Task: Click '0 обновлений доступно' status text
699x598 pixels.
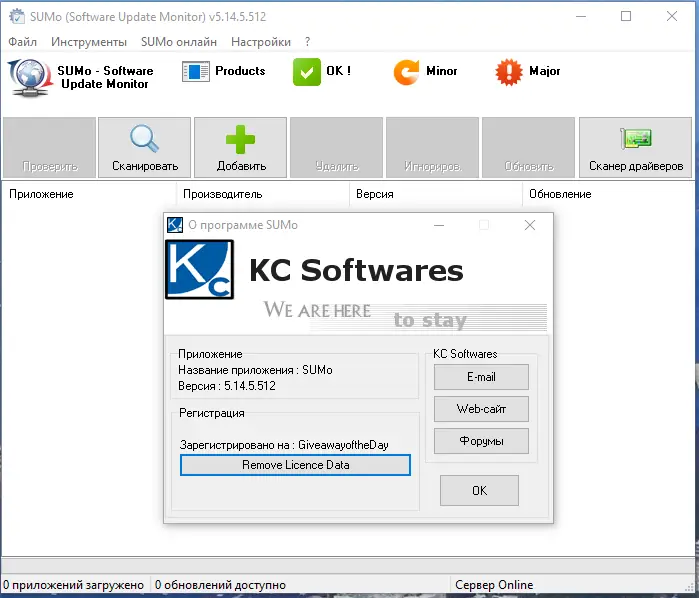Action: (x=220, y=585)
